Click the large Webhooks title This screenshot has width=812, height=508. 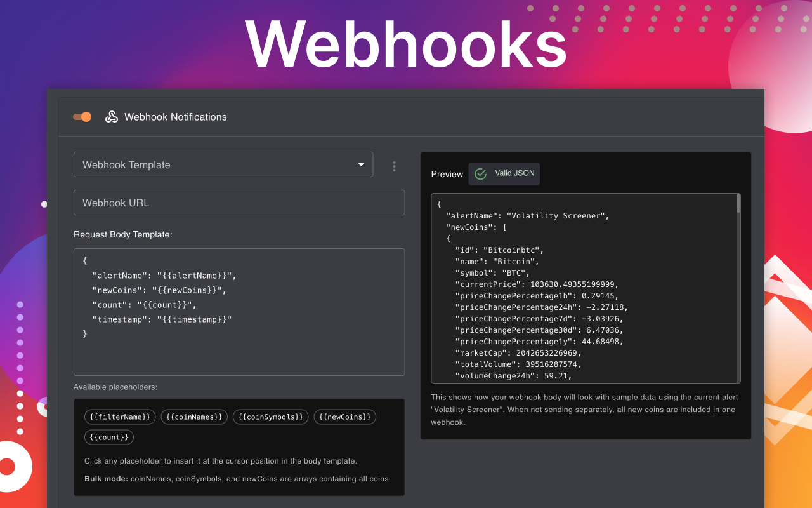pyautogui.click(x=406, y=43)
